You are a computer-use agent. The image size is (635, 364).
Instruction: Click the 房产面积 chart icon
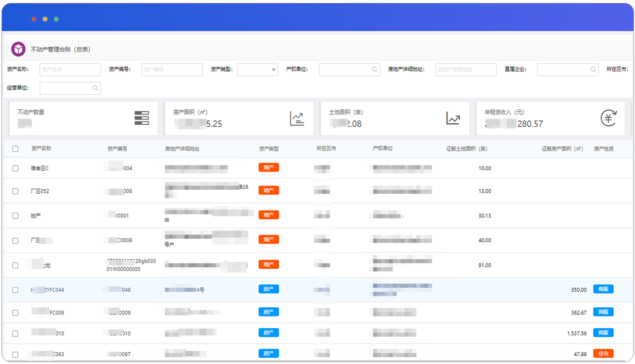pos(297,118)
